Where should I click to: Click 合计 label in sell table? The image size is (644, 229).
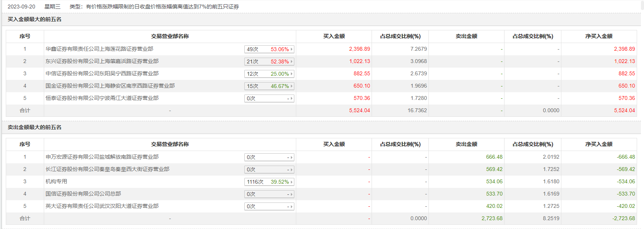click(25, 218)
